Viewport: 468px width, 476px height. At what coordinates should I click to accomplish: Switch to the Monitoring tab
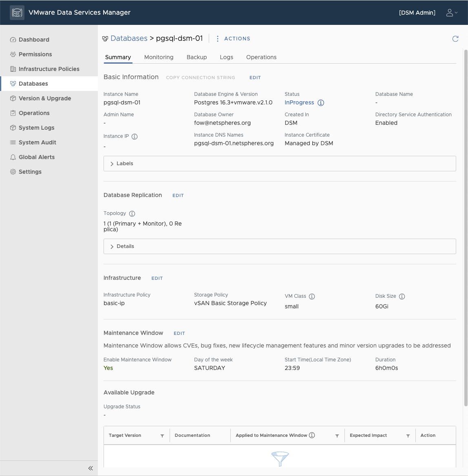pyautogui.click(x=159, y=57)
